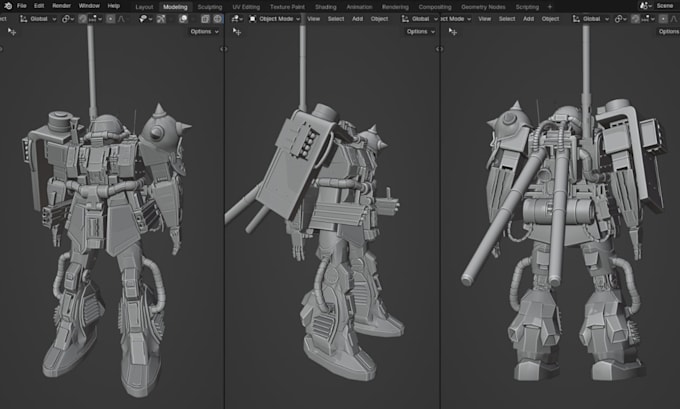Viewport: 680px width, 409px height.
Task: Toggle snapping magnet in right viewport
Action: coord(635,19)
